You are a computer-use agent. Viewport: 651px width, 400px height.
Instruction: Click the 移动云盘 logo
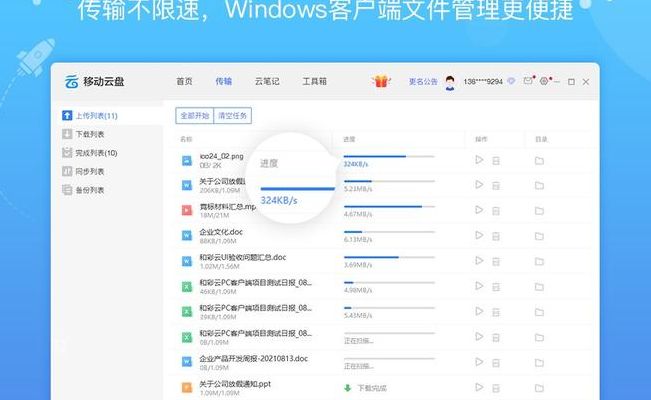[95, 81]
